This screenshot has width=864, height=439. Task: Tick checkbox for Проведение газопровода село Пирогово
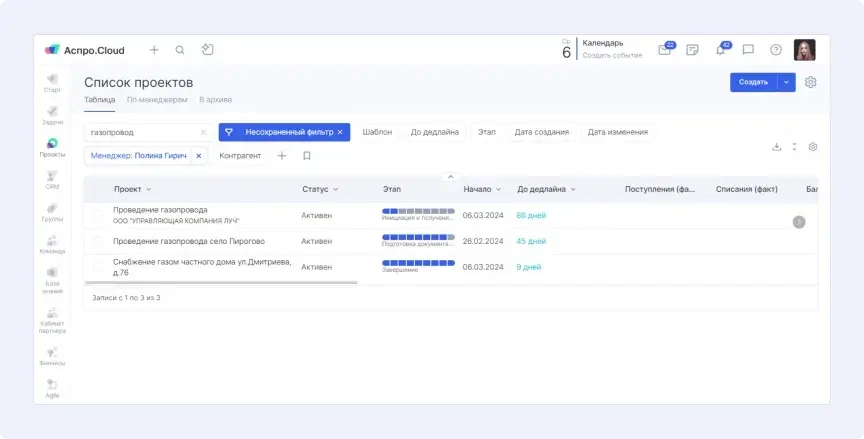(x=98, y=241)
